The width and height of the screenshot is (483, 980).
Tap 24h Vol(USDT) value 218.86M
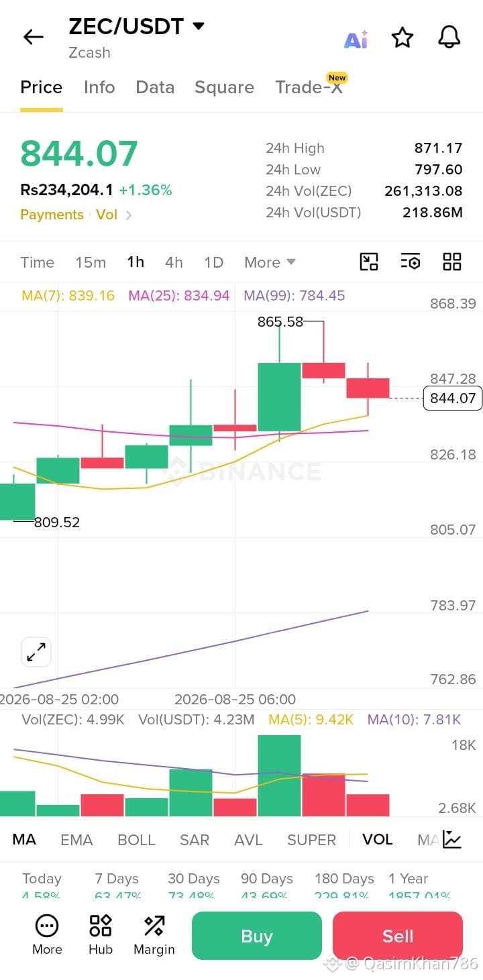tap(433, 213)
